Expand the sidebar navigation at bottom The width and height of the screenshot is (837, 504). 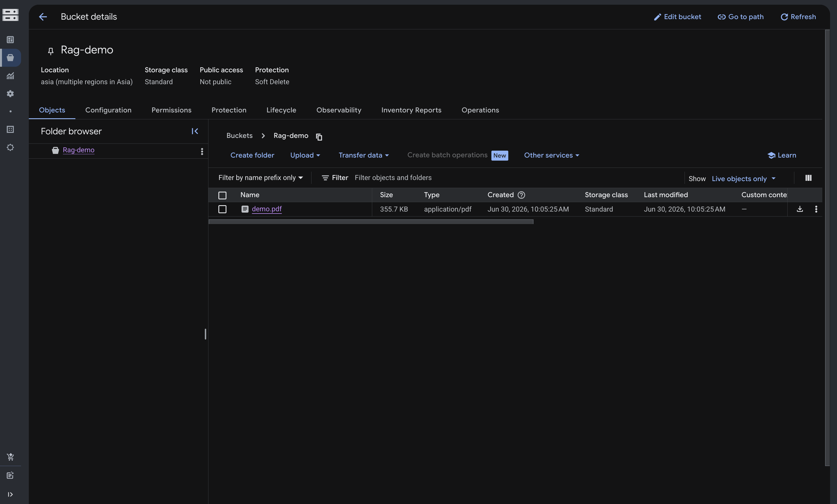pos(10,494)
